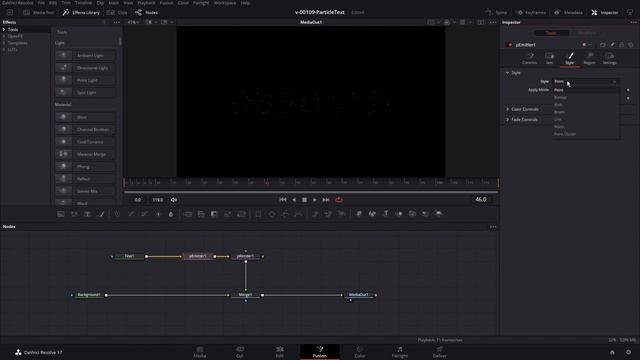The image size is (640, 360).
Task: Add Ambient Light from Effects list
Action: tap(85, 56)
